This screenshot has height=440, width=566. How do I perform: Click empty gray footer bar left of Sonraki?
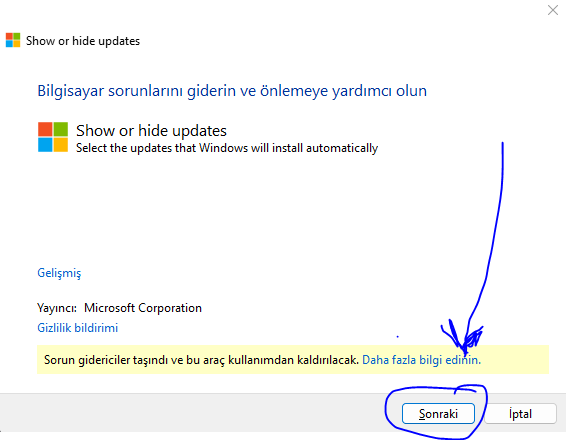191,413
